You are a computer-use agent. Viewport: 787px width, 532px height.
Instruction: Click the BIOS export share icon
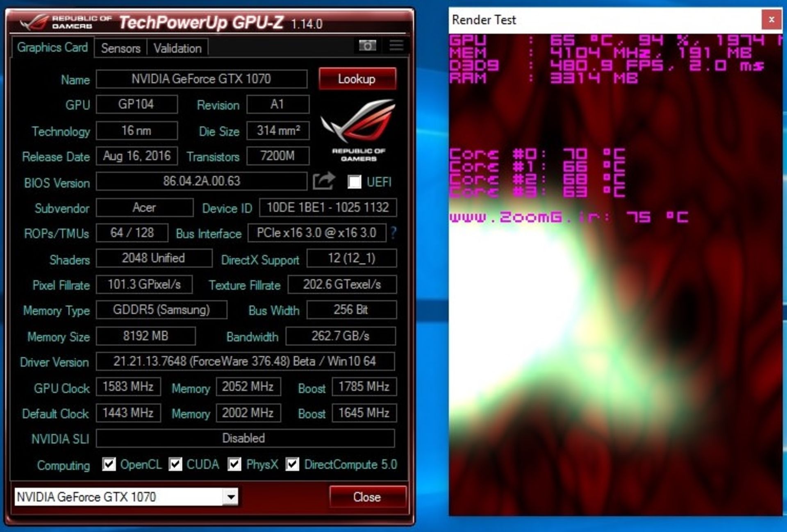click(324, 181)
